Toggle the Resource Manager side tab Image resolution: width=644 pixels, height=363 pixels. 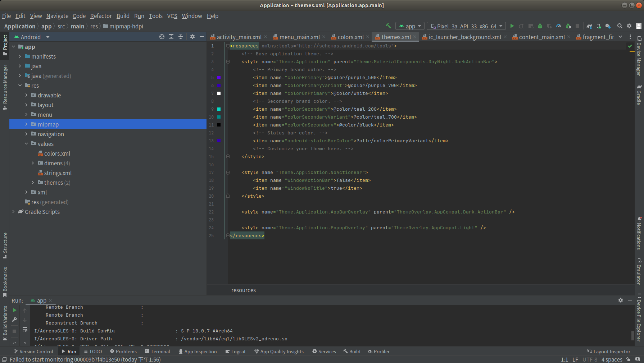coord(5,87)
